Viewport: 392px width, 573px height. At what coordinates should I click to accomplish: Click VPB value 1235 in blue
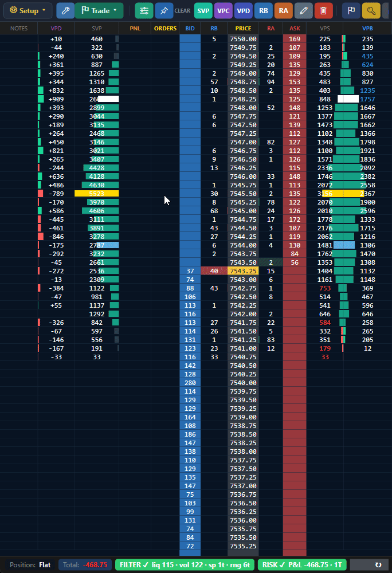click(x=367, y=91)
